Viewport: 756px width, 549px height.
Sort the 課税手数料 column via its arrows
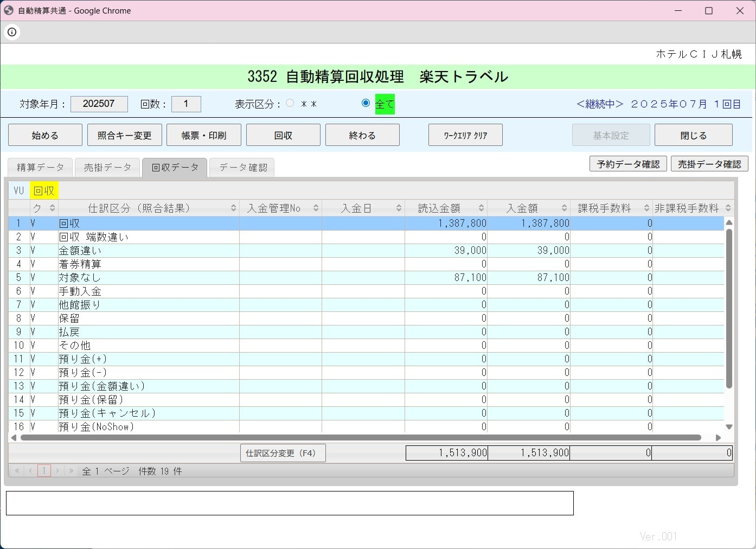pos(646,208)
